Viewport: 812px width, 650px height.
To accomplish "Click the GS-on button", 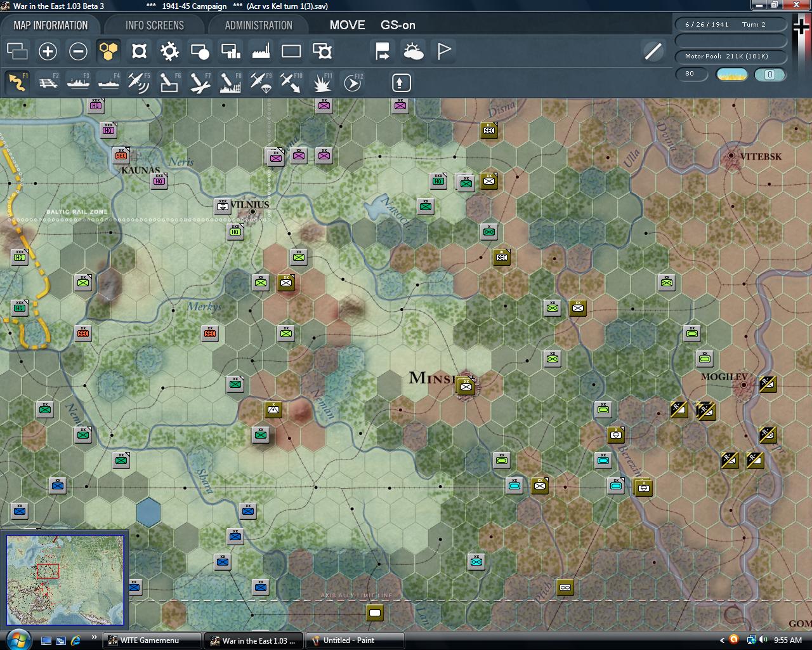I will coord(396,25).
